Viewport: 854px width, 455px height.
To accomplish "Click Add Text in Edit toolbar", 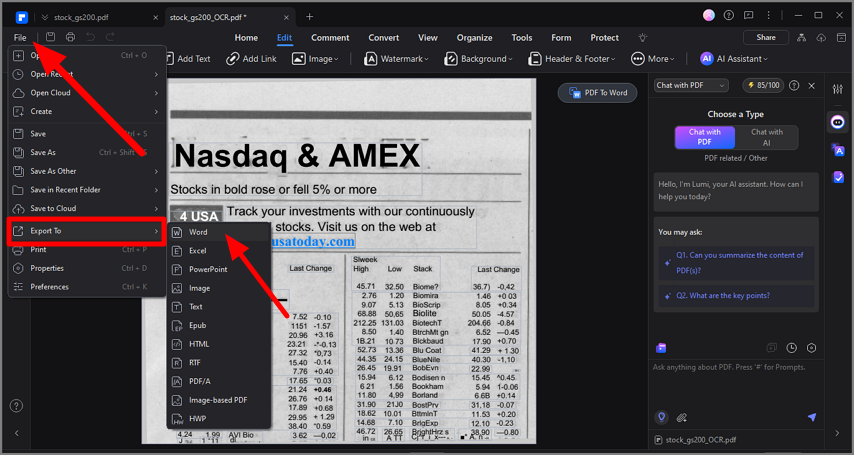I will click(187, 59).
